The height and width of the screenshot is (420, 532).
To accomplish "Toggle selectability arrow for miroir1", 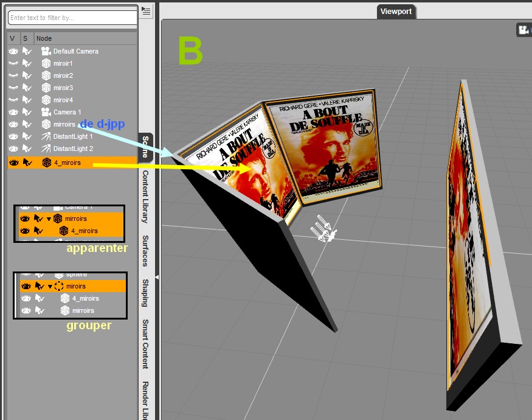I will click(x=27, y=63).
